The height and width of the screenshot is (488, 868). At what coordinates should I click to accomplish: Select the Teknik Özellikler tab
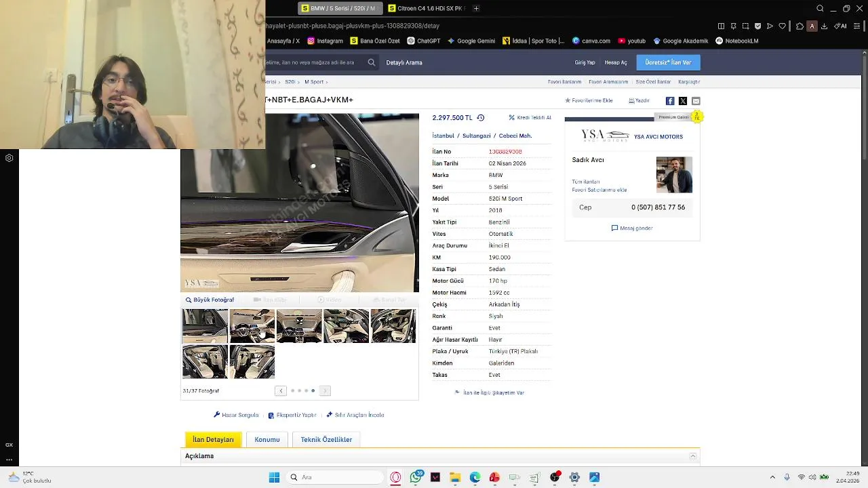point(326,439)
